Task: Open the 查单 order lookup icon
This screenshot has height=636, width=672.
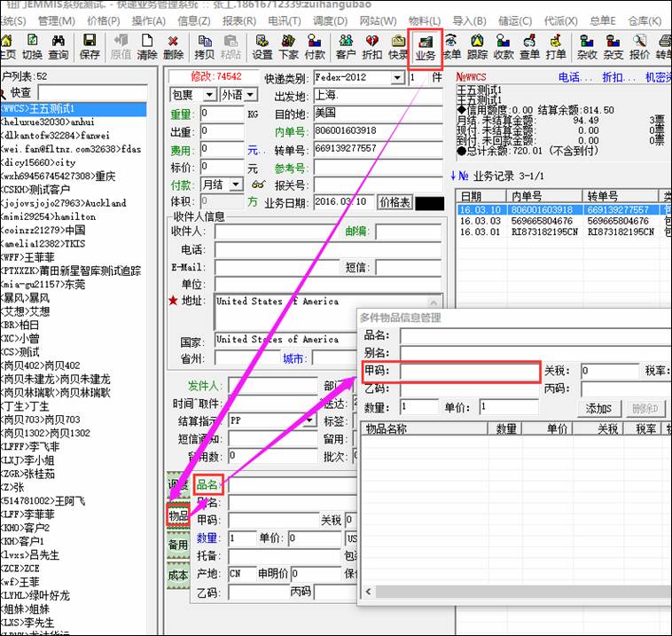Action: pyautogui.click(x=530, y=47)
